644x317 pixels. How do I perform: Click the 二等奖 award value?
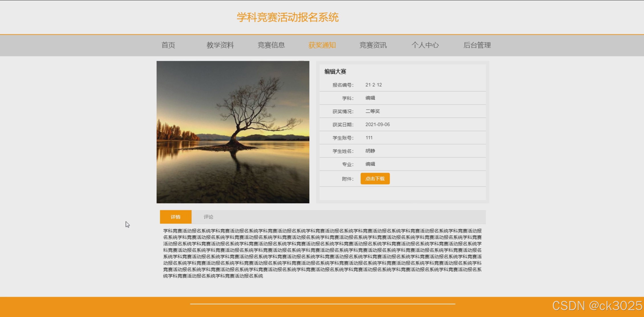tap(373, 111)
